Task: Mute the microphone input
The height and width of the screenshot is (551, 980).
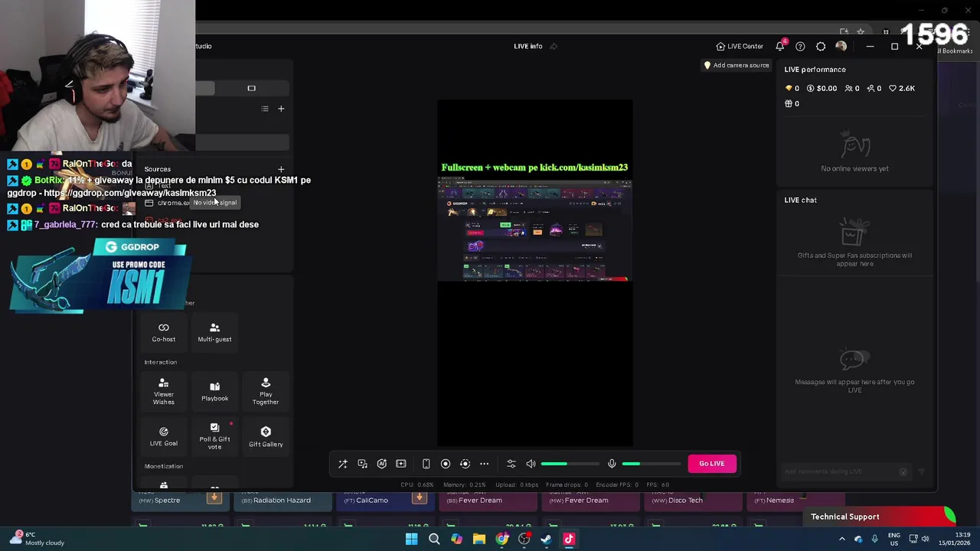Action: pos(612,464)
